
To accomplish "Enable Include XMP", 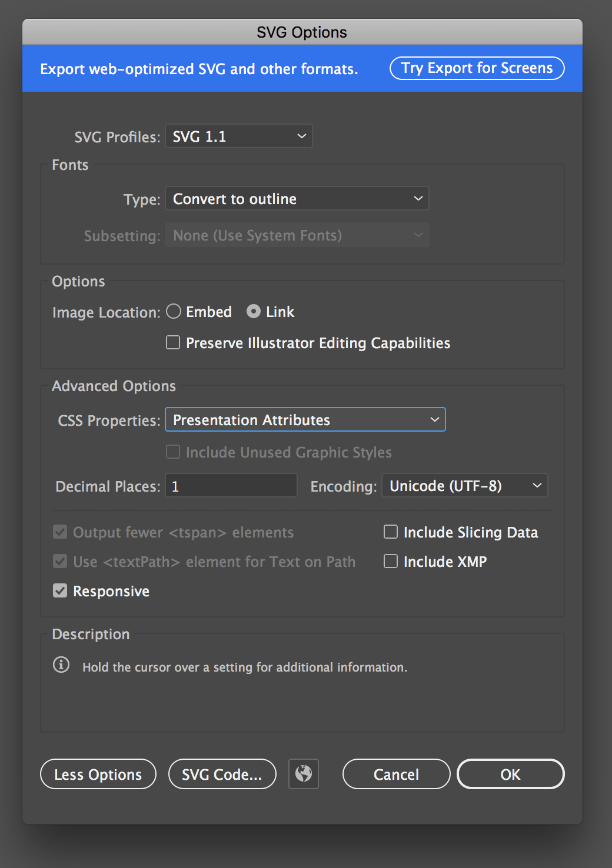I will [x=390, y=560].
